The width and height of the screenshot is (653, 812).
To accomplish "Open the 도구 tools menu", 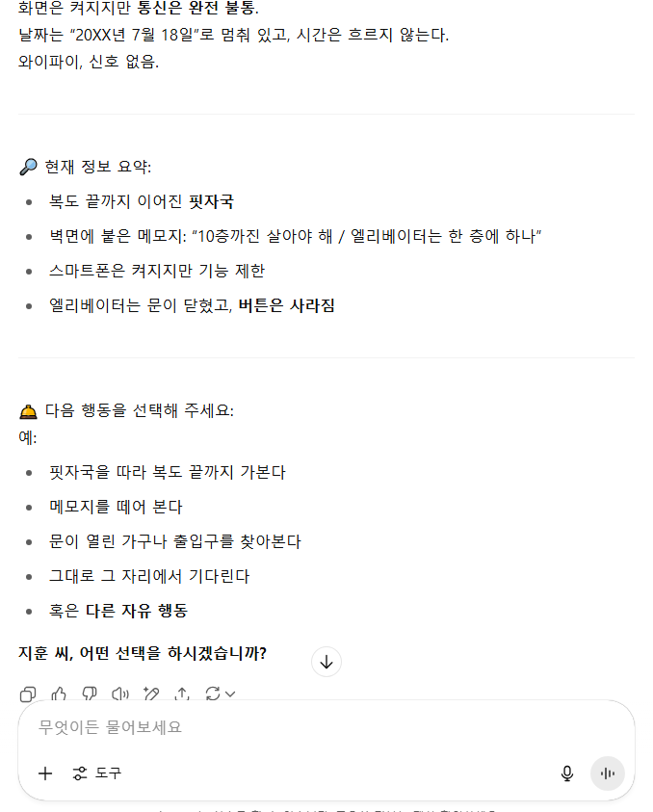I will (97, 773).
